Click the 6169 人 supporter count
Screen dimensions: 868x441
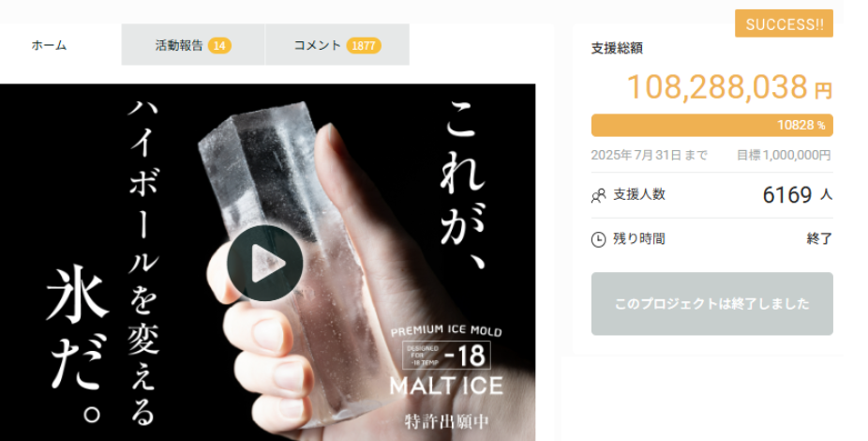coord(797,195)
